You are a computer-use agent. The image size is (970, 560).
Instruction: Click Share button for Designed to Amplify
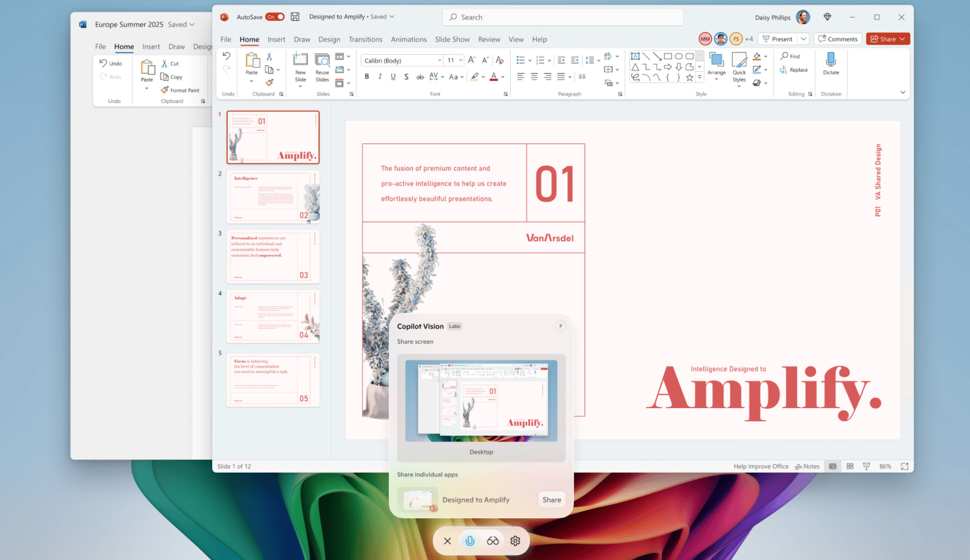[552, 500]
